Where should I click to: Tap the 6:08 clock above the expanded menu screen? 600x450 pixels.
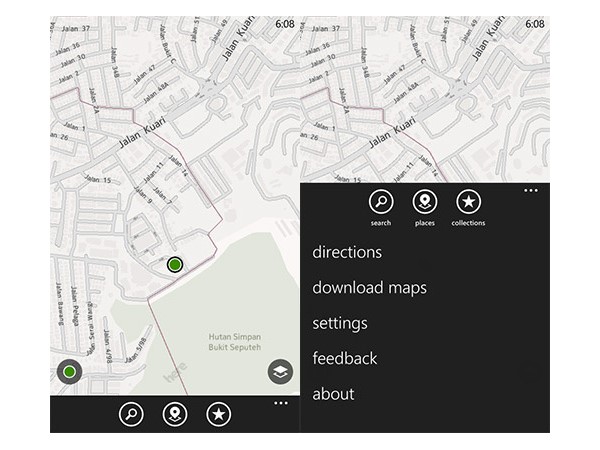point(535,23)
